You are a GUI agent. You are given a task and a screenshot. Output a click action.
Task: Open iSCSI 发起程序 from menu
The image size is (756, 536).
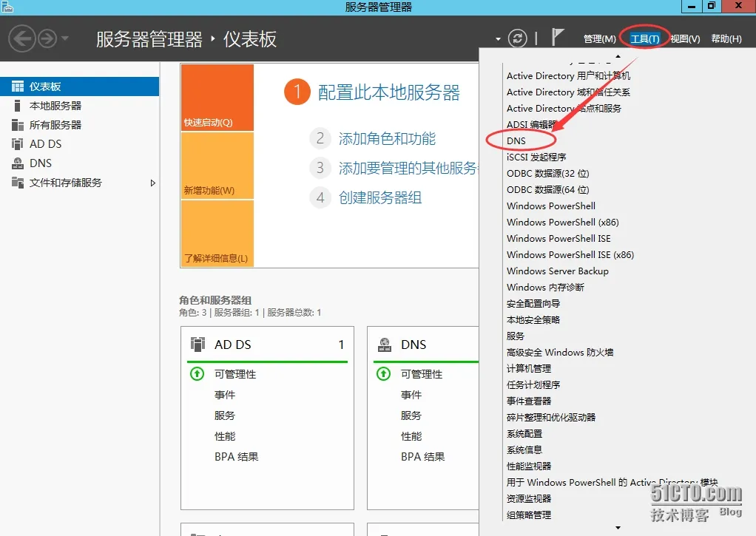(536, 157)
